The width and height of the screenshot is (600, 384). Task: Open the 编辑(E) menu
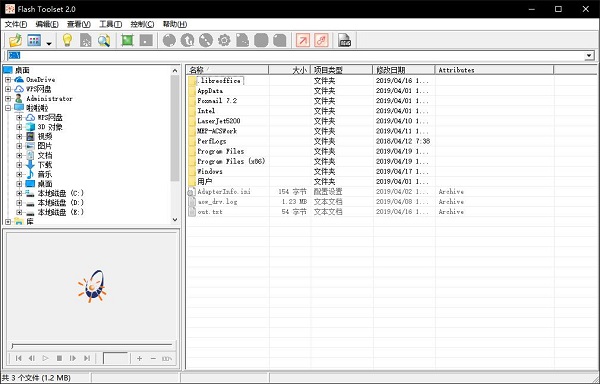click(x=47, y=24)
